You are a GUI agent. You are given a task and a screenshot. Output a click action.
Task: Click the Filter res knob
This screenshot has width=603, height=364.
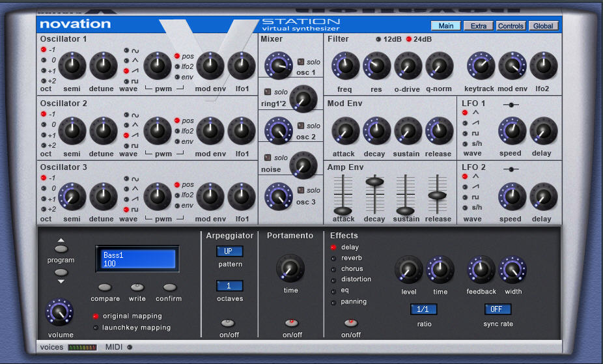(x=376, y=66)
